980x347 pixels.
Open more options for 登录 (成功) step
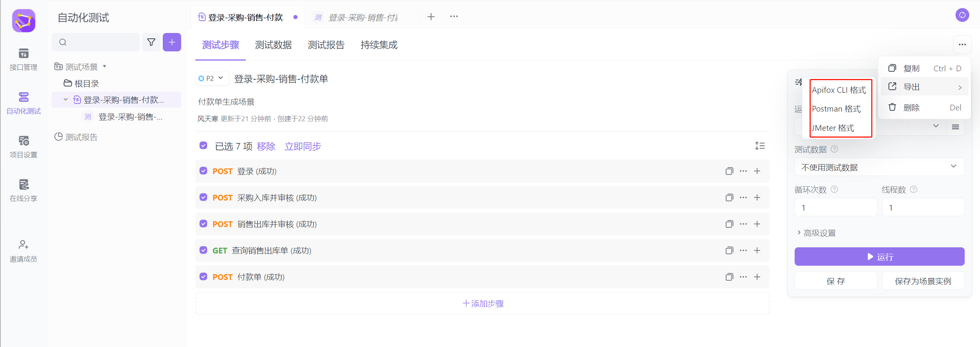click(743, 171)
